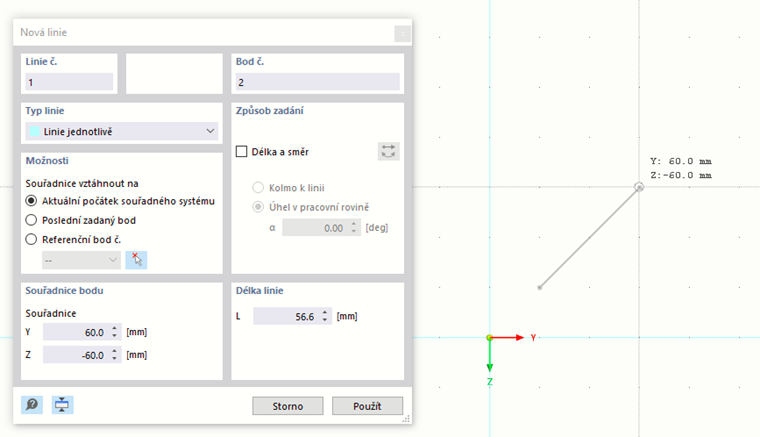Select Aktuální počátek souřadného systému option

(32, 201)
